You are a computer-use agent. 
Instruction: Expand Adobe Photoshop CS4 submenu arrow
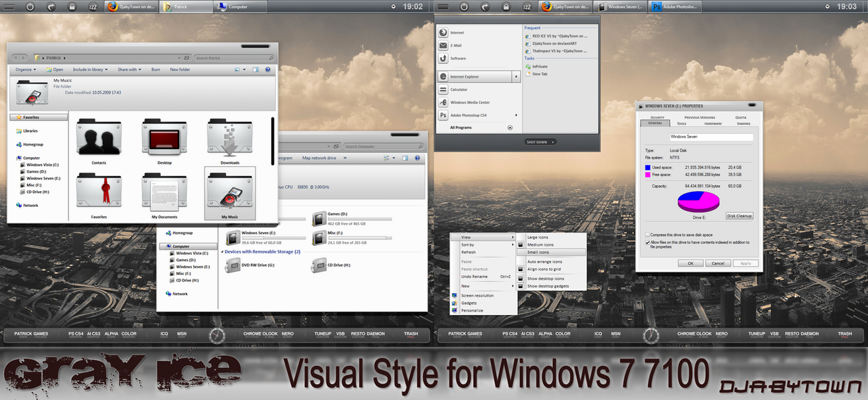tap(516, 115)
